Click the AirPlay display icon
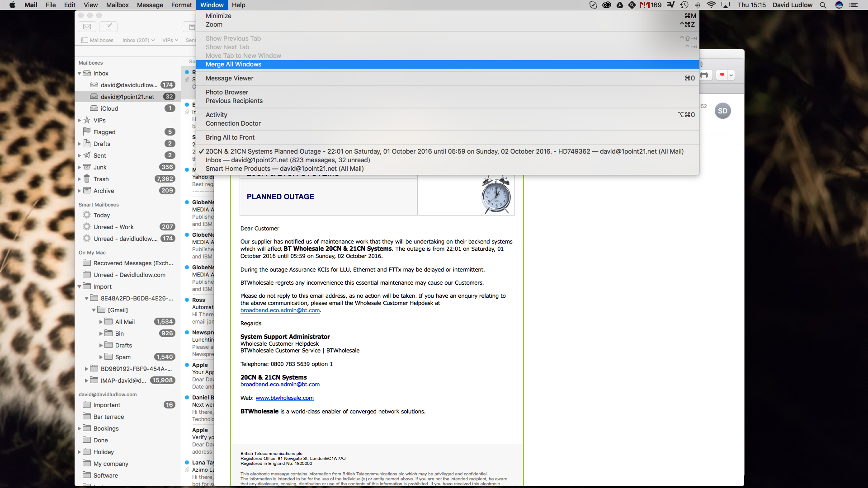Screen dimensions: 868x488 pos(726,5)
